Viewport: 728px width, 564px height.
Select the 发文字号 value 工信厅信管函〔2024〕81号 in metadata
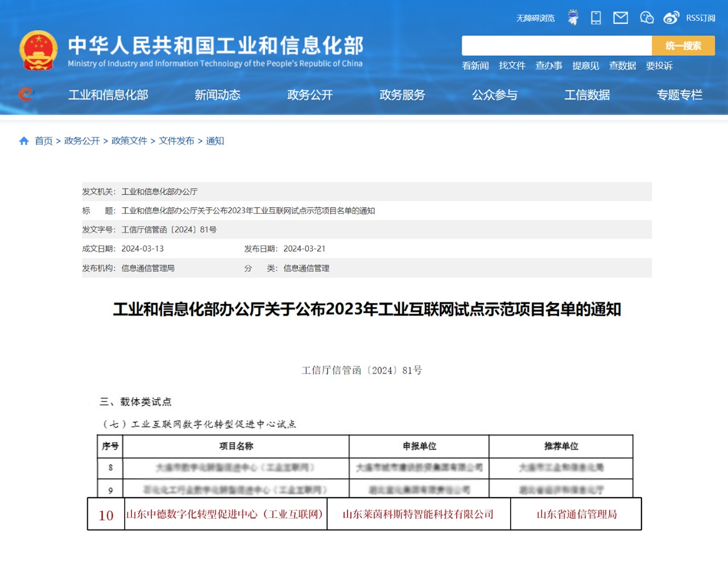169,230
